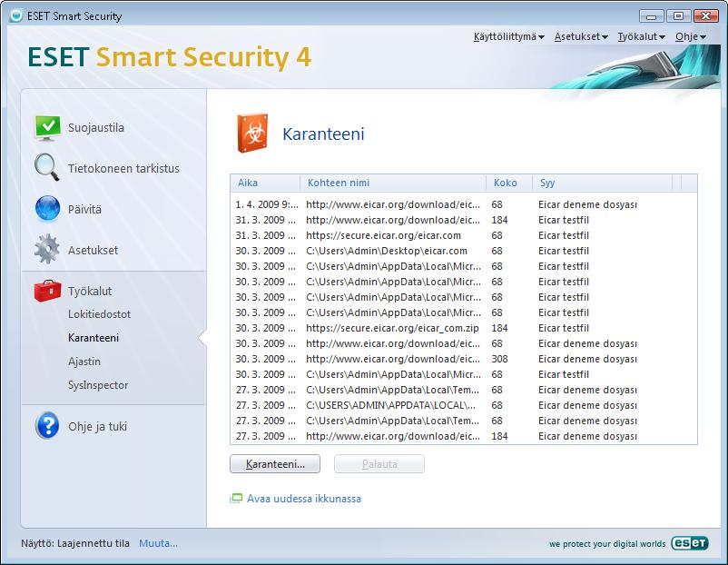Click the blue question mark help icon
The width and height of the screenshot is (728, 565).
(x=47, y=426)
